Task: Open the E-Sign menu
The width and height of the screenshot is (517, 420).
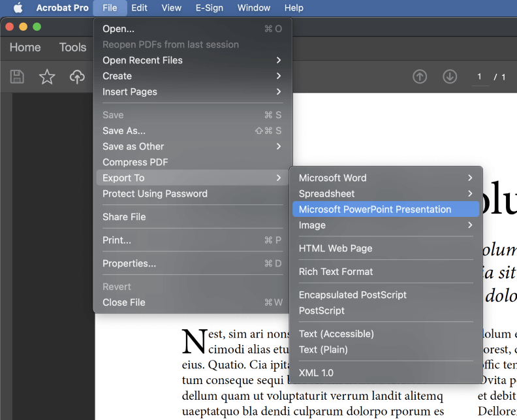Action: coord(210,8)
